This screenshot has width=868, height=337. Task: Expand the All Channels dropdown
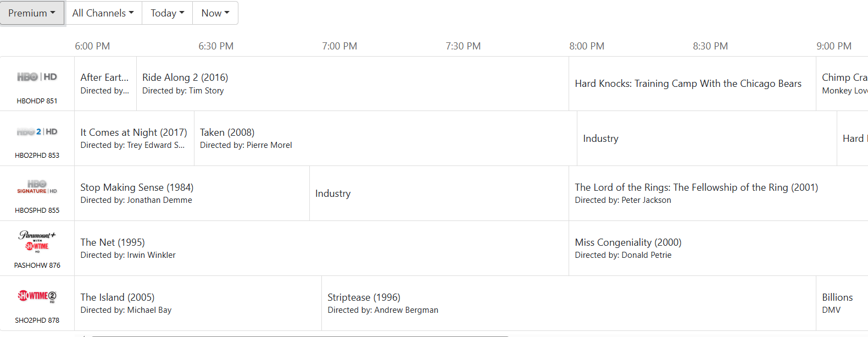(103, 13)
